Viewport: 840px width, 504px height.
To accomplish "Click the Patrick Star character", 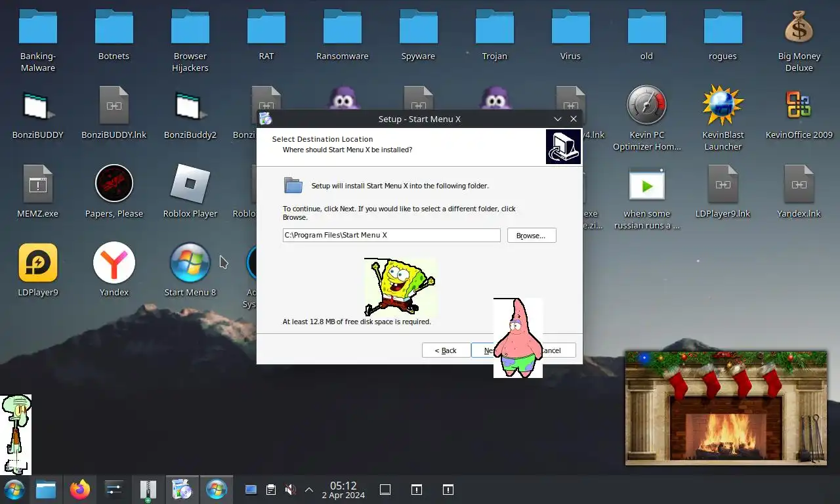I will pyautogui.click(x=518, y=338).
